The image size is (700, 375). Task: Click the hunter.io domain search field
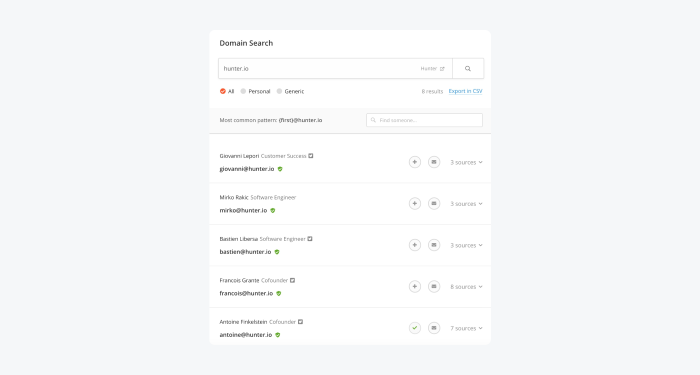[x=335, y=69]
